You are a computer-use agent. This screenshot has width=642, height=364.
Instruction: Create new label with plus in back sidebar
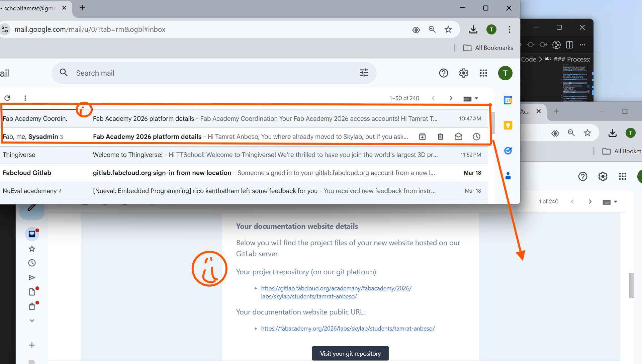[32, 345]
